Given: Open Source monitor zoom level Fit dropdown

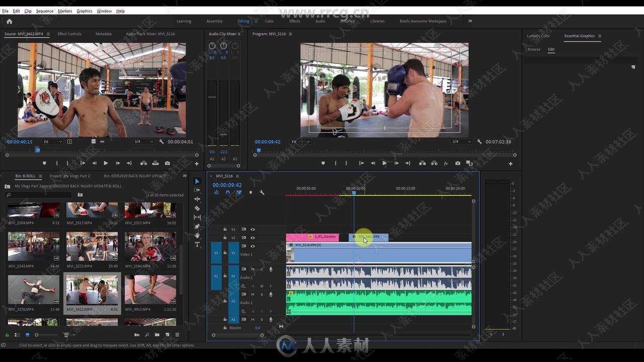Looking at the screenshot, I should click(52, 142).
